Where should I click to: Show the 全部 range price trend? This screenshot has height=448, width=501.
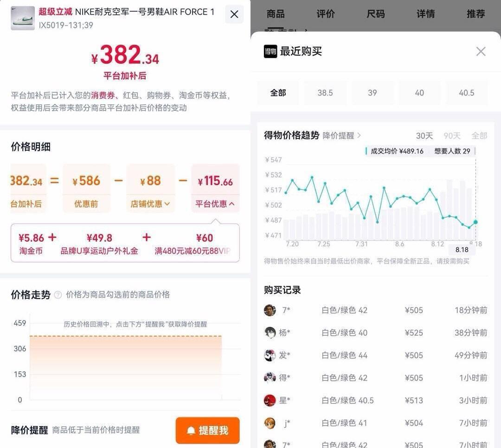pyautogui.click(x=479, y=136)
